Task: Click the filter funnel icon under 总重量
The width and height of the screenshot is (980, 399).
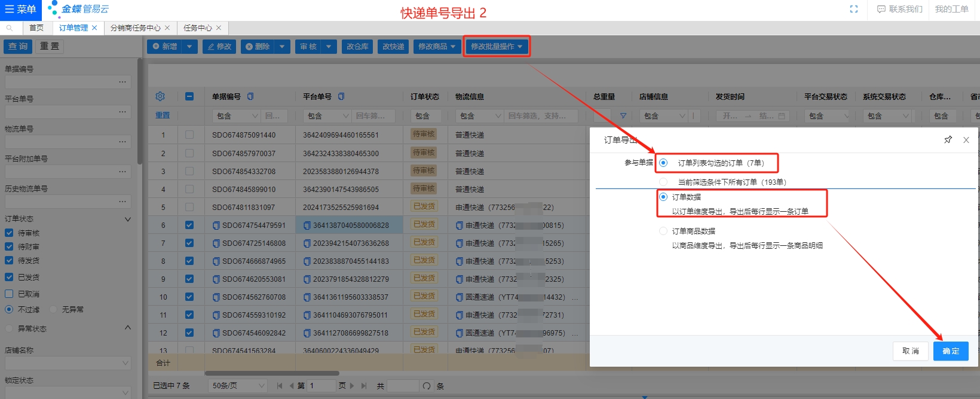Action: [x=623, y=116]
